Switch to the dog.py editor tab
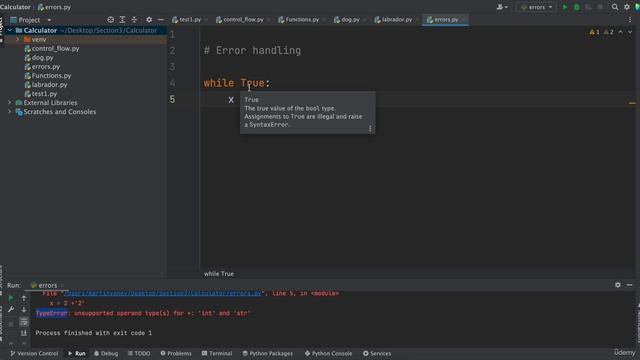 [x=349, y=20]
